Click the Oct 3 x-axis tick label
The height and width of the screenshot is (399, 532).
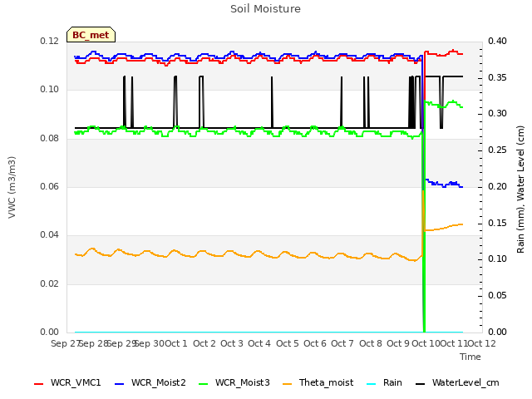point(232,343)
